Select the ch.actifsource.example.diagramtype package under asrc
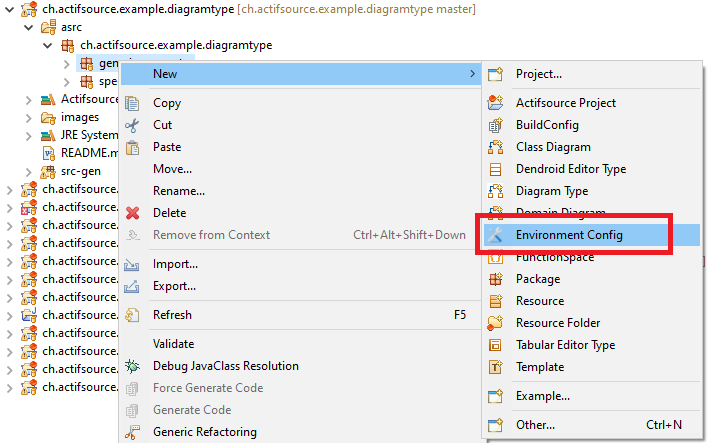Screen dimensions: 708x443 point(175,46)
